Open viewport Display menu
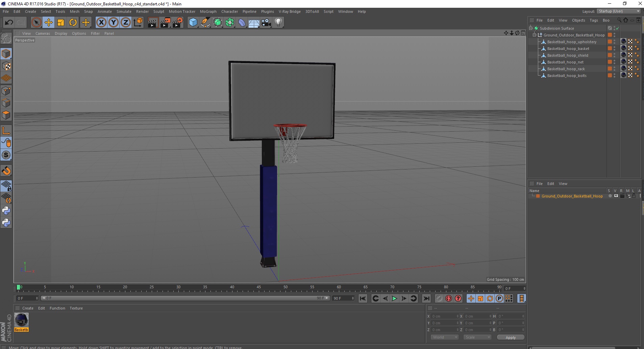The width and height of the screenshot is (644, 349). pyautogui.click(x=61, y=33)
